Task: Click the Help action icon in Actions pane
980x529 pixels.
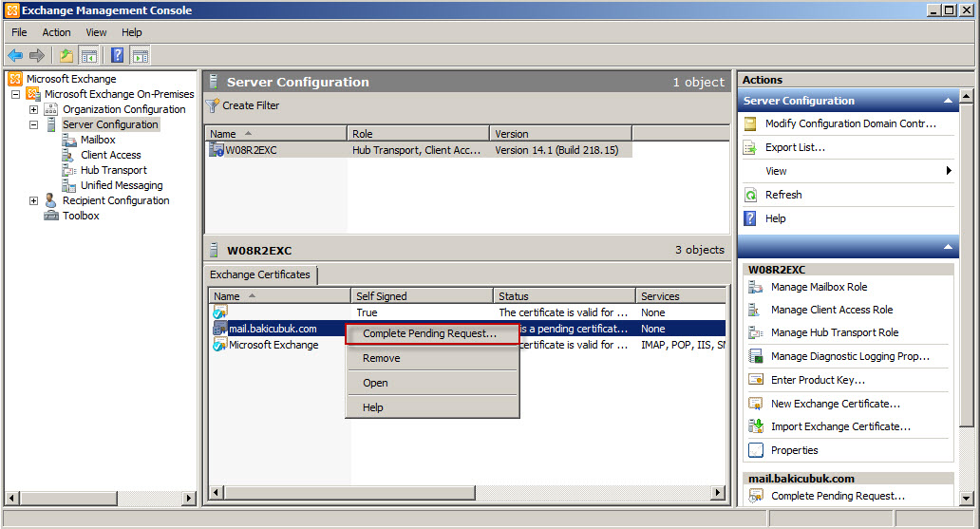Action: click(750, 218)
